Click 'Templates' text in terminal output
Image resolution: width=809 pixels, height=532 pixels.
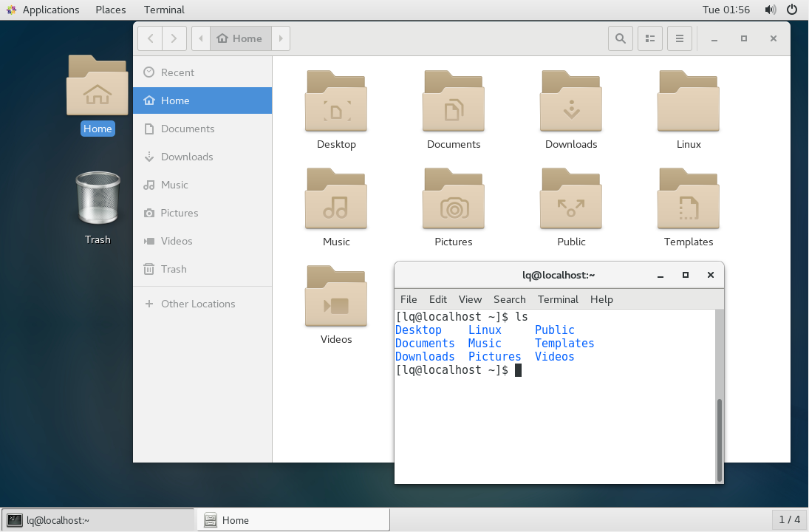point(564,343)
